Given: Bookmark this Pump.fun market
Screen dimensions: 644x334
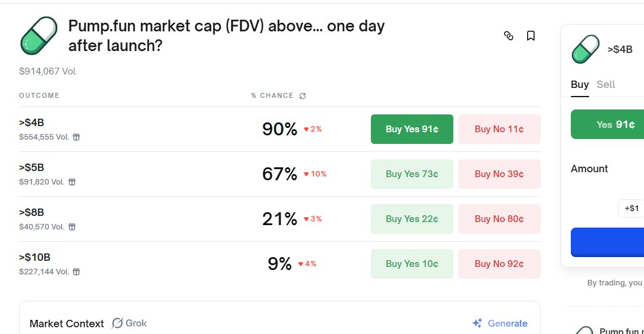Looking at the screenshot, I should click(x=531, y=36).
